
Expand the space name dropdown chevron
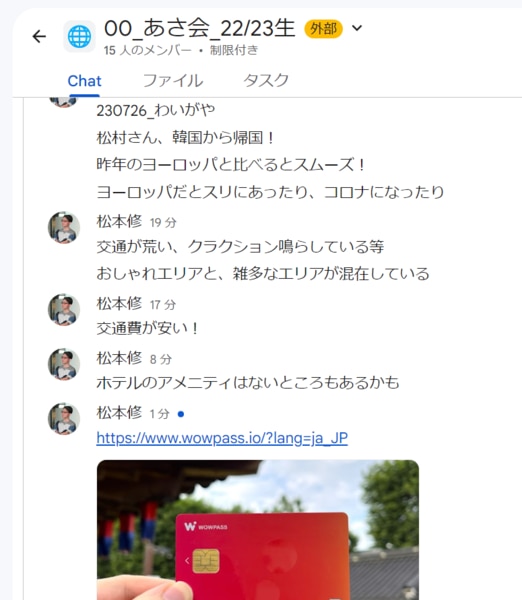coord(357,28)
